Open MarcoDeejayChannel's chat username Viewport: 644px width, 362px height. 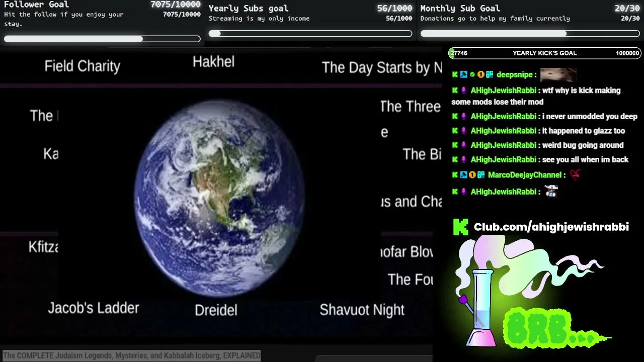coord(524,175)
